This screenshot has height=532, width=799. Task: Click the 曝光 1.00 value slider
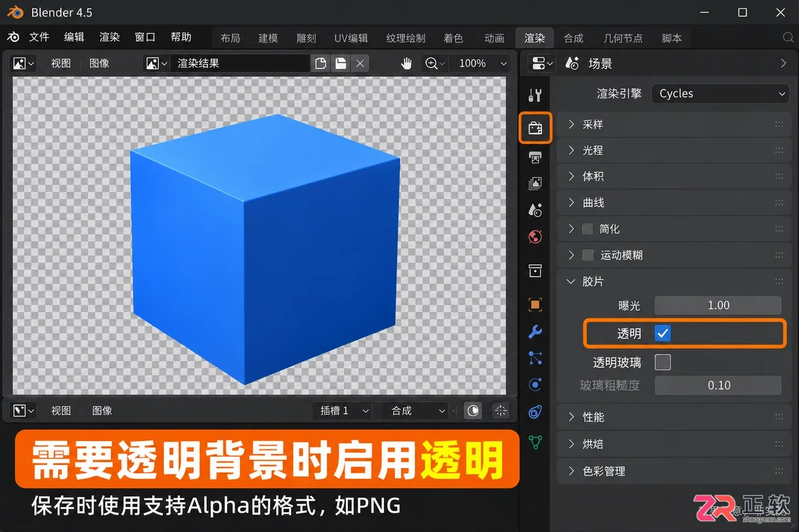(x=718, y=305)
